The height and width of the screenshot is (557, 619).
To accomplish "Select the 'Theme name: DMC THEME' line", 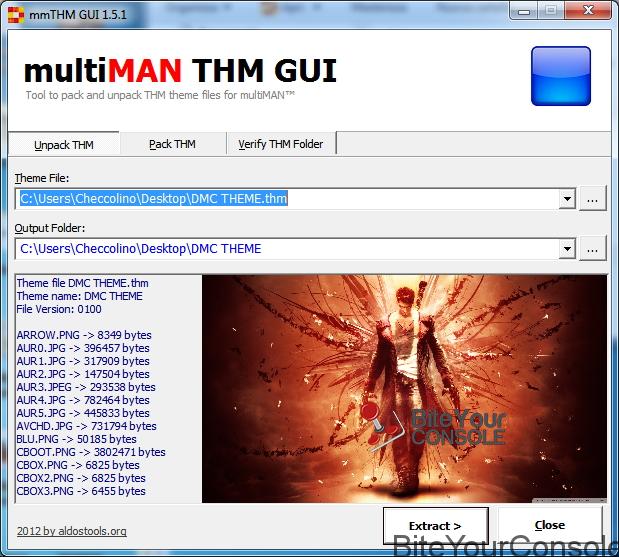I will 79,296.
